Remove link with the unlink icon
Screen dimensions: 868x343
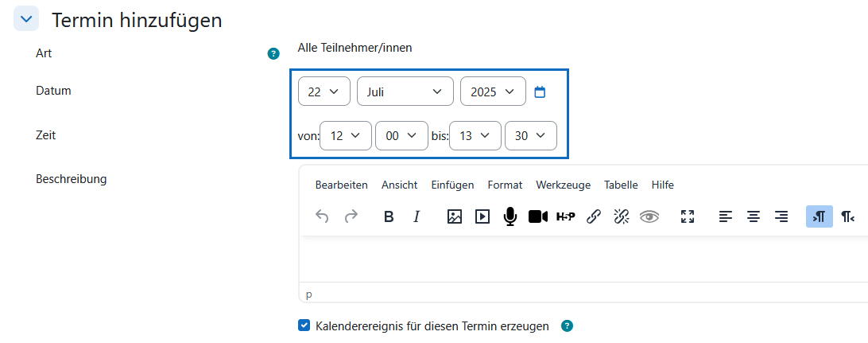(622, 216)
